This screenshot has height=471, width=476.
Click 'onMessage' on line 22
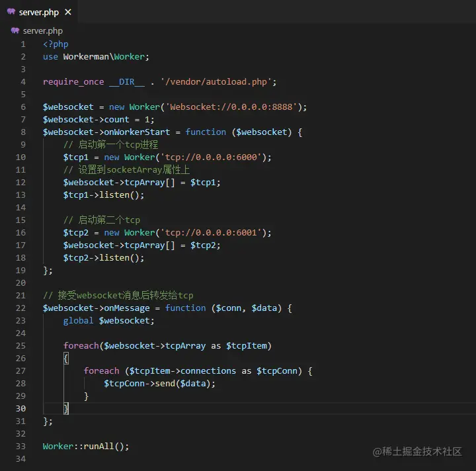pyautogui.click(x=127, y=308)
